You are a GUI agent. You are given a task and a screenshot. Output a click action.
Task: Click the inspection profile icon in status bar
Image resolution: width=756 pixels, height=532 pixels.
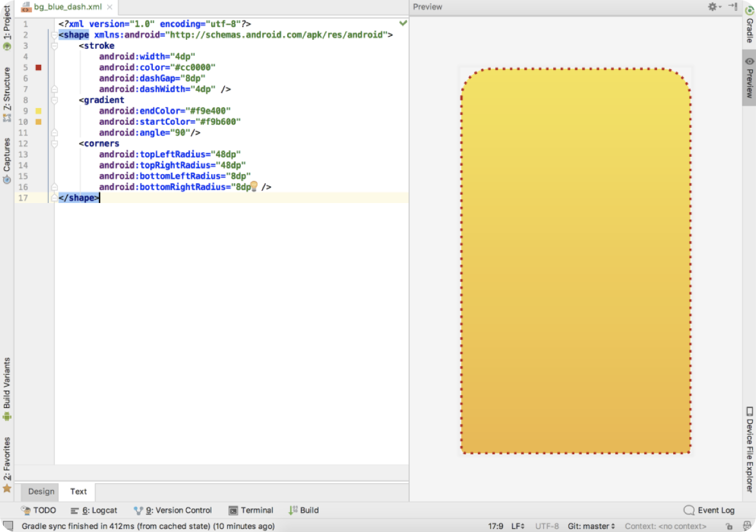(747, 526)
